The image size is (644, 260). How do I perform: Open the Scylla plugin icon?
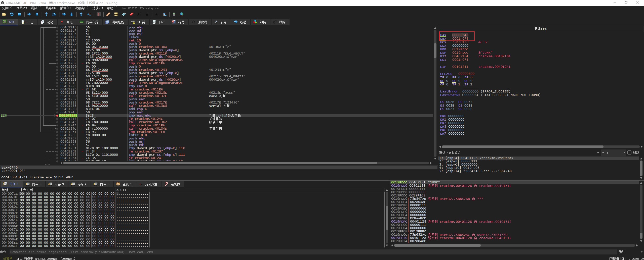coord(99,14)
